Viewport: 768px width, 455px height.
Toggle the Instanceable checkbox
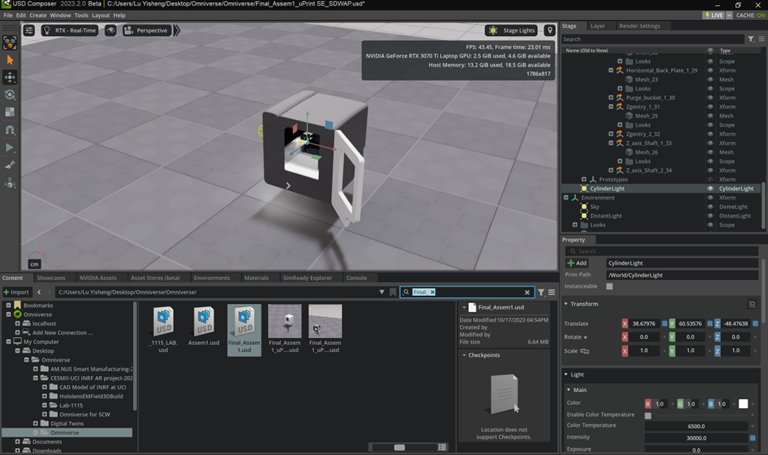coord(609,287)
